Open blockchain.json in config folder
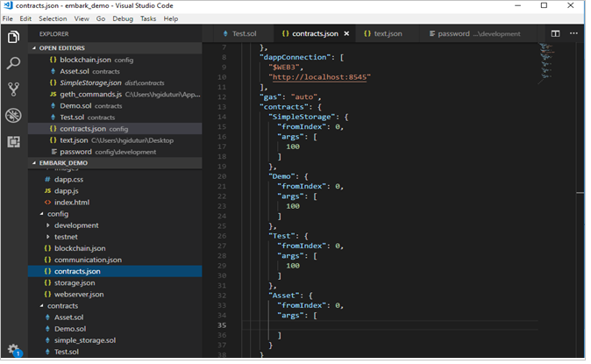 116,250
